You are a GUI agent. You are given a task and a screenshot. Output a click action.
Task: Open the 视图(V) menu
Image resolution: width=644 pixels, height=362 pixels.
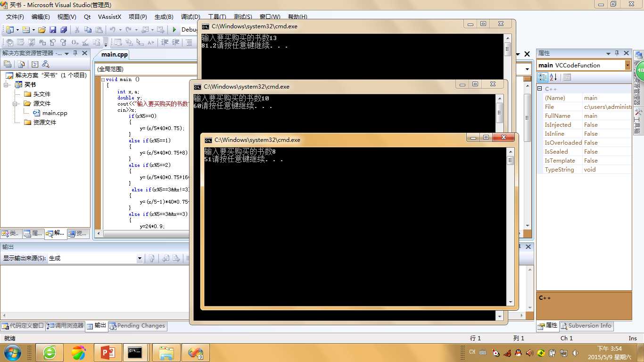(67, 16)
